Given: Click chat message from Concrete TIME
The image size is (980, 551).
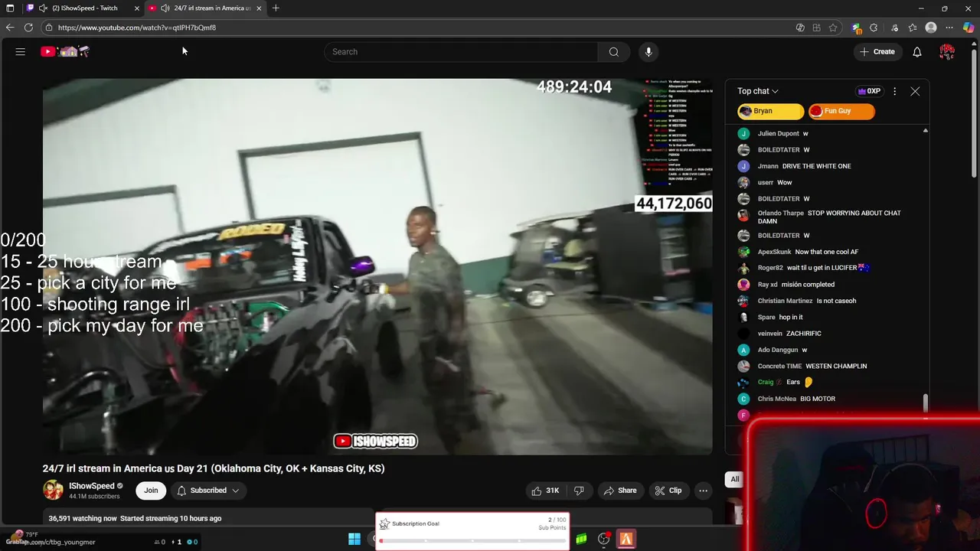Looking at the screenshot, I should pos(836,366).
